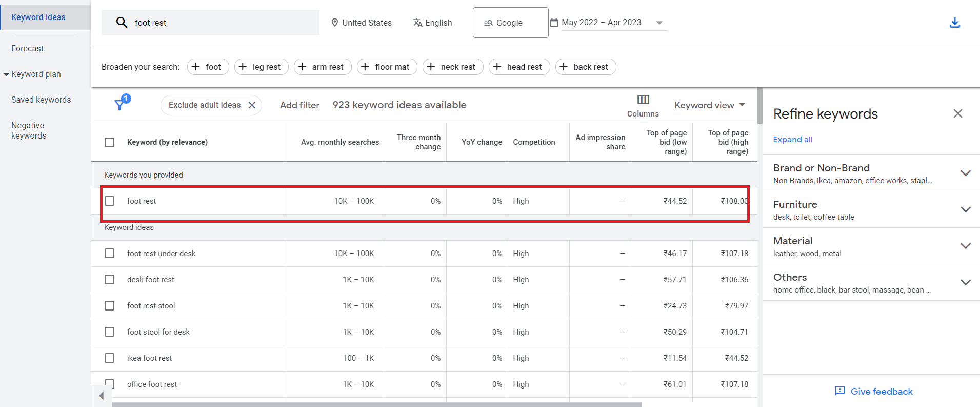Click the vertical table scrollbar
The width and height of the screenshot is (980, 407).
[760, 106]
